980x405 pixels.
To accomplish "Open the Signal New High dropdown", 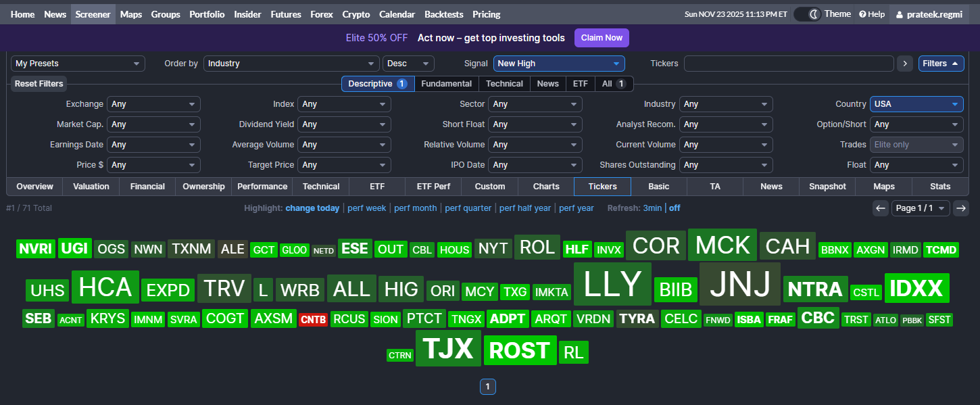I will 559,64.
